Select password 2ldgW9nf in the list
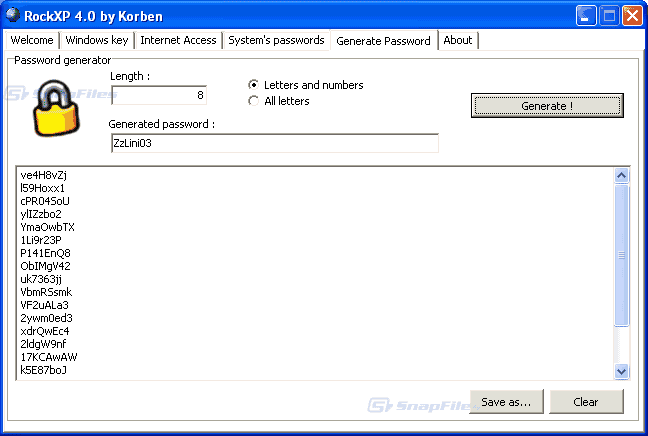 [43, 344]
